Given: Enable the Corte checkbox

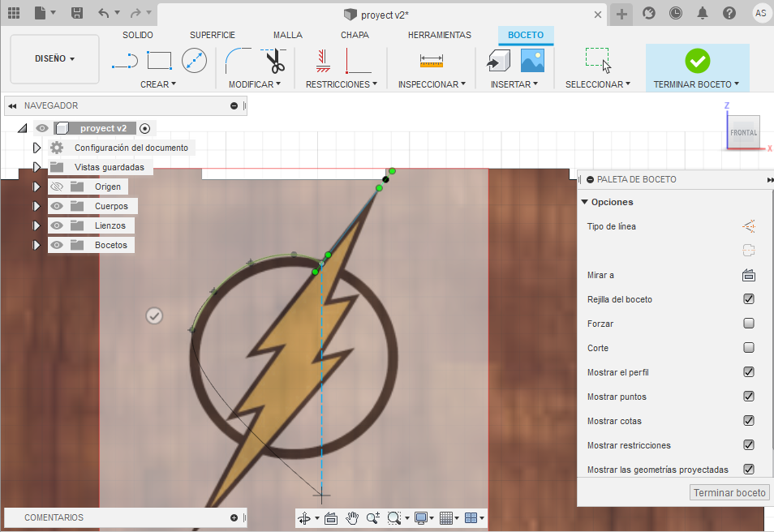Looking at the screenshot, I should pyautogui.click(x=749, y=347).
